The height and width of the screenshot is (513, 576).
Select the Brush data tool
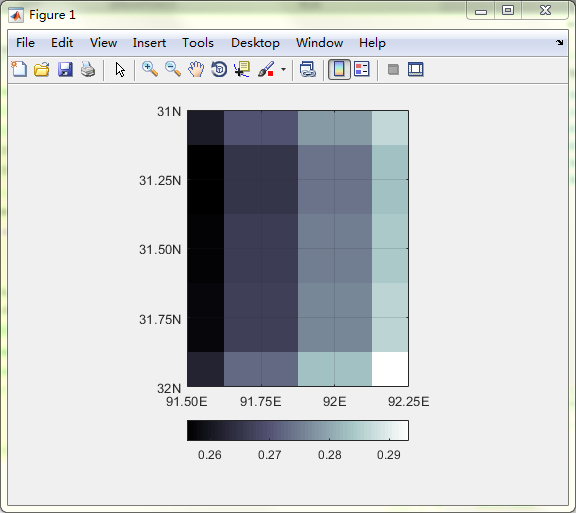[266, 69]
